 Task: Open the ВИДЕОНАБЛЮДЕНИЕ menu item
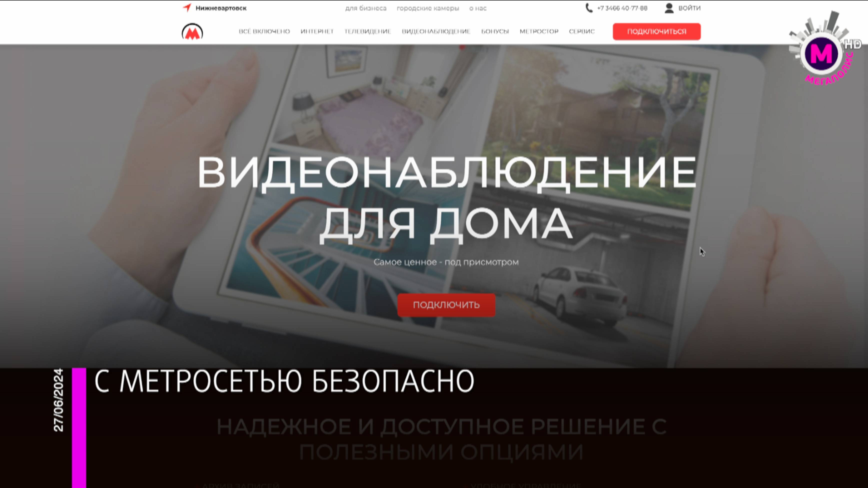click(436, 31)
